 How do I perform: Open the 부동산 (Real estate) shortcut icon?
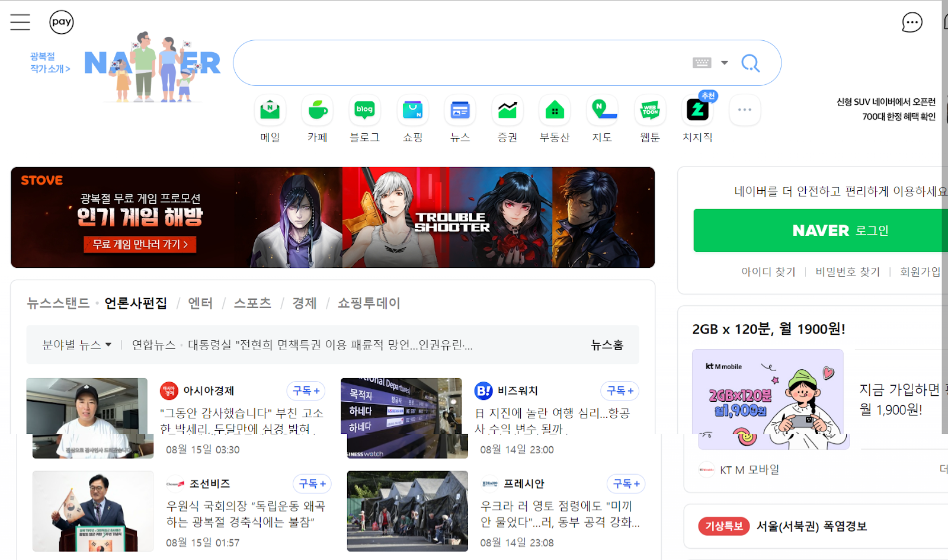point(555,110)
